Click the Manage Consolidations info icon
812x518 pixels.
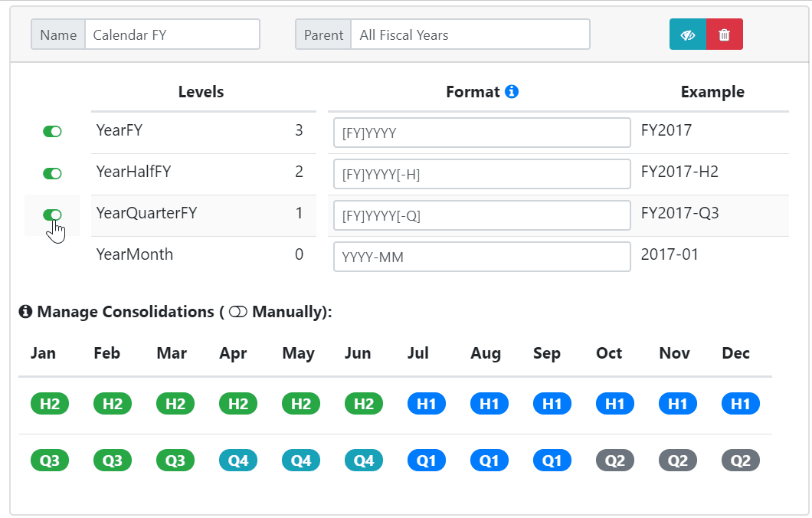tap(25, 312)
